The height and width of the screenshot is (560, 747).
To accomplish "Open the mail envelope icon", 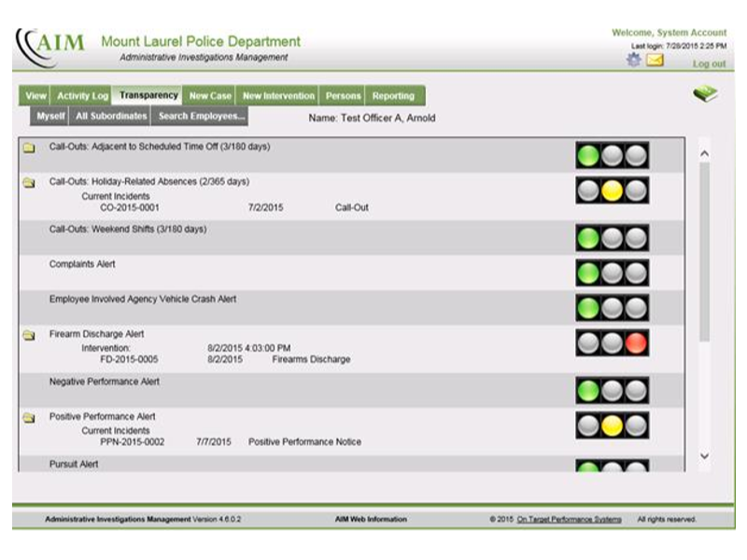I will tap(655, 60).
